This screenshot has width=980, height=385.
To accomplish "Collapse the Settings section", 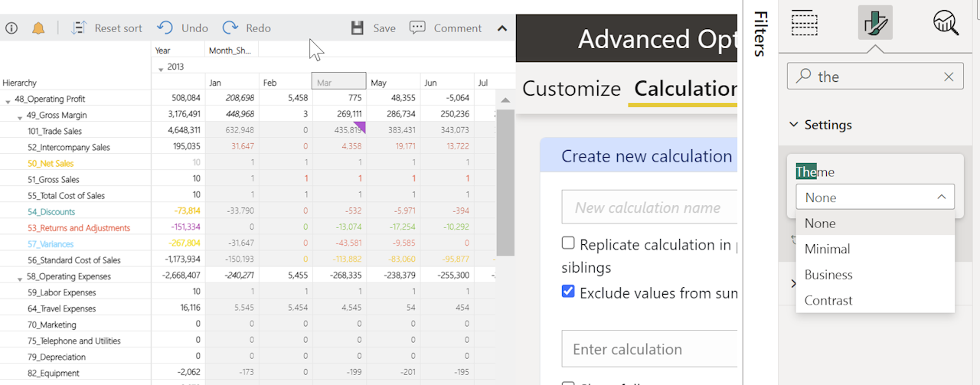I will tap(794, 125).
